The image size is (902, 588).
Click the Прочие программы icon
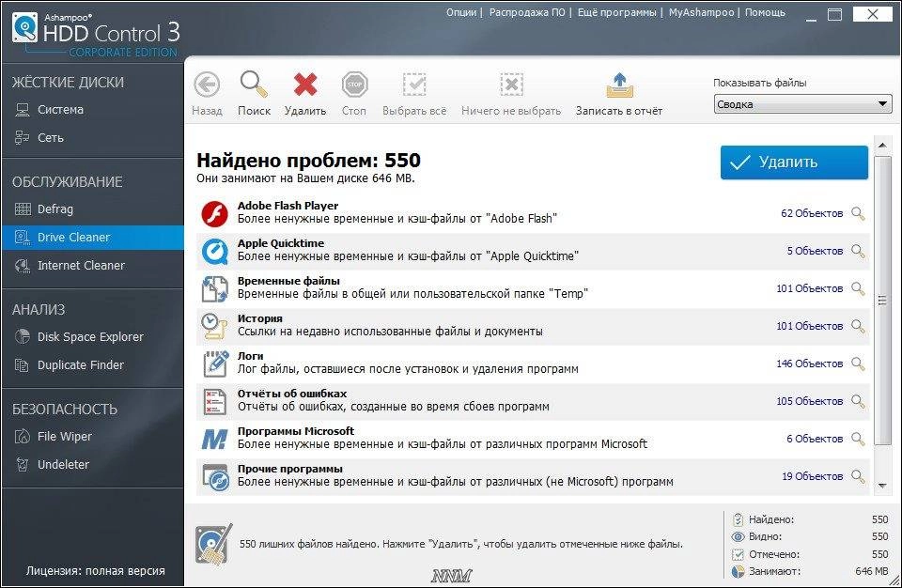[214, 477]
